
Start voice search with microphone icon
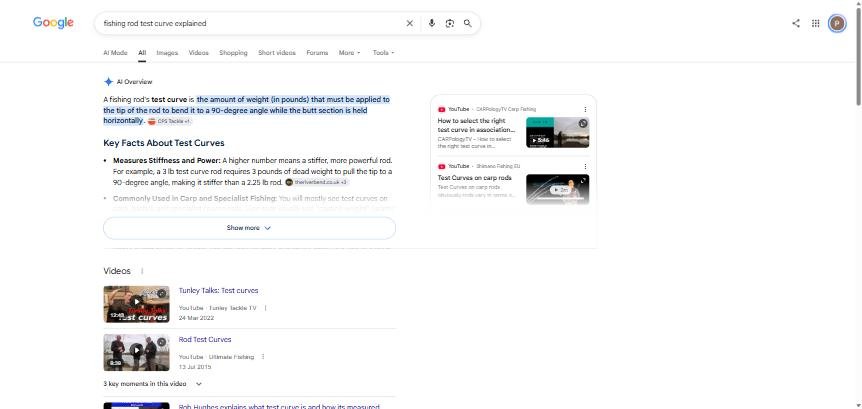(x=432, y=23)
